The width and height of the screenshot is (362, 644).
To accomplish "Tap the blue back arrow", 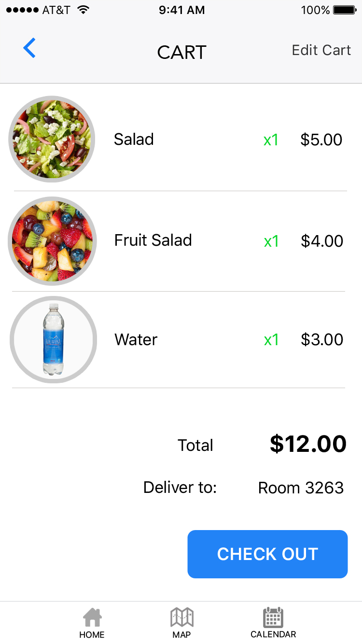I will pos(29,48).
